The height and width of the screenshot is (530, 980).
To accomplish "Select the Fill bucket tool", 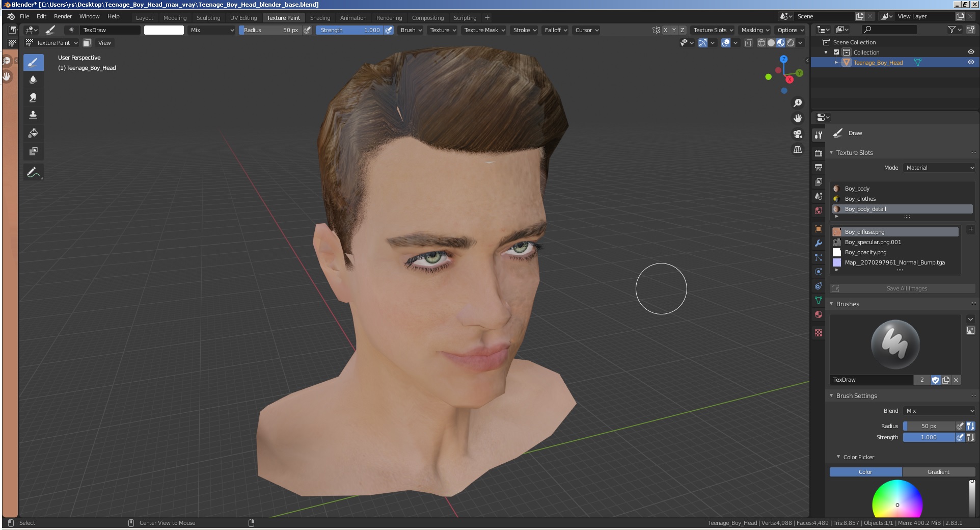I will coord(33,133).
